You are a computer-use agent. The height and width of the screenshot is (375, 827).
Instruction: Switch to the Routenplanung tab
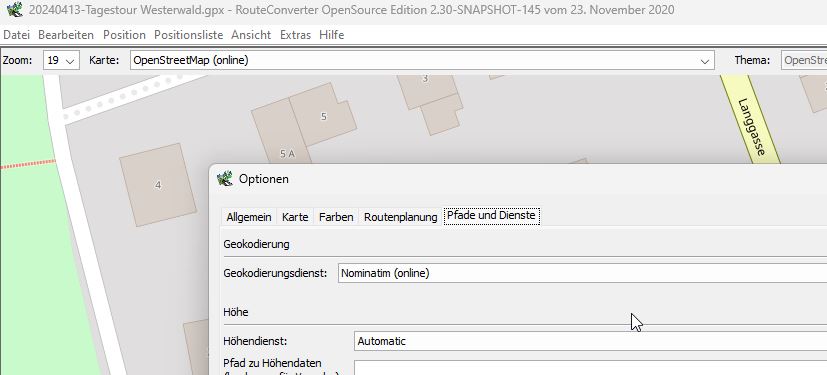click(x=401, y=217)
